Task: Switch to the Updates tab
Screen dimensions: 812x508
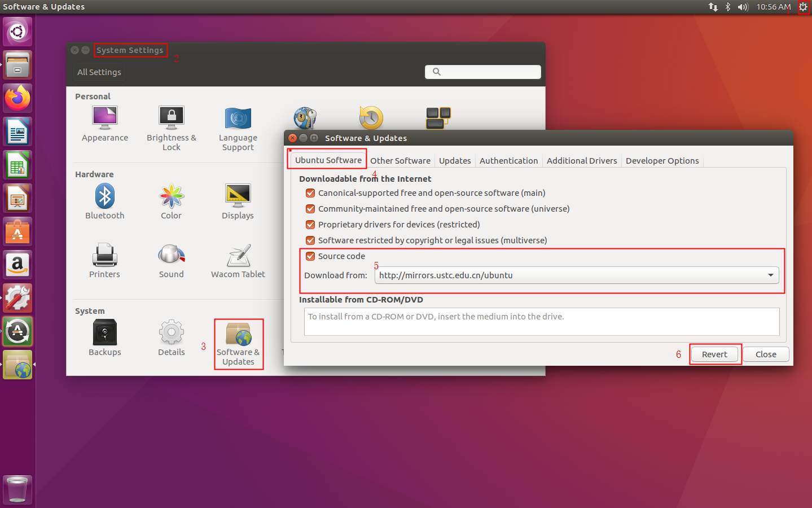Action: click(x=455, y=161)
